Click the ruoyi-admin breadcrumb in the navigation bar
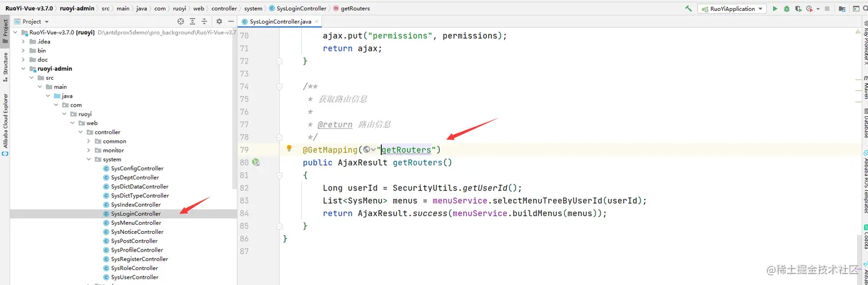Screen dimensions: 868x285 [78, 9]
